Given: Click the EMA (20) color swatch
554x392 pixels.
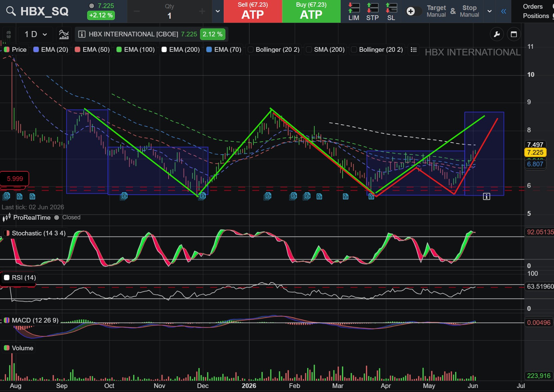Looking at the screenshot, I should (36, 50).
